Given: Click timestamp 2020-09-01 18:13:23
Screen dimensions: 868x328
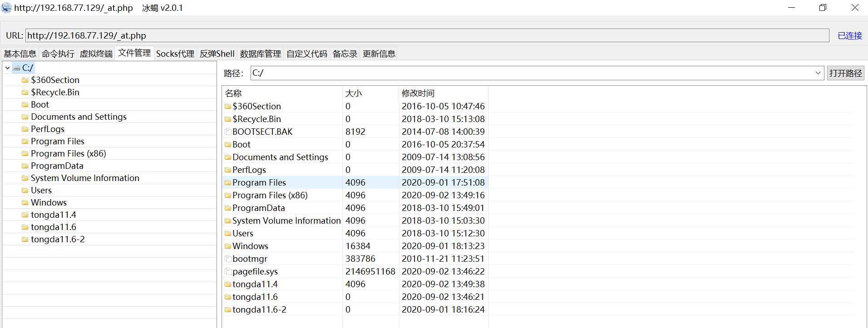Looking at the screenshot, I should tap(443, 246).
